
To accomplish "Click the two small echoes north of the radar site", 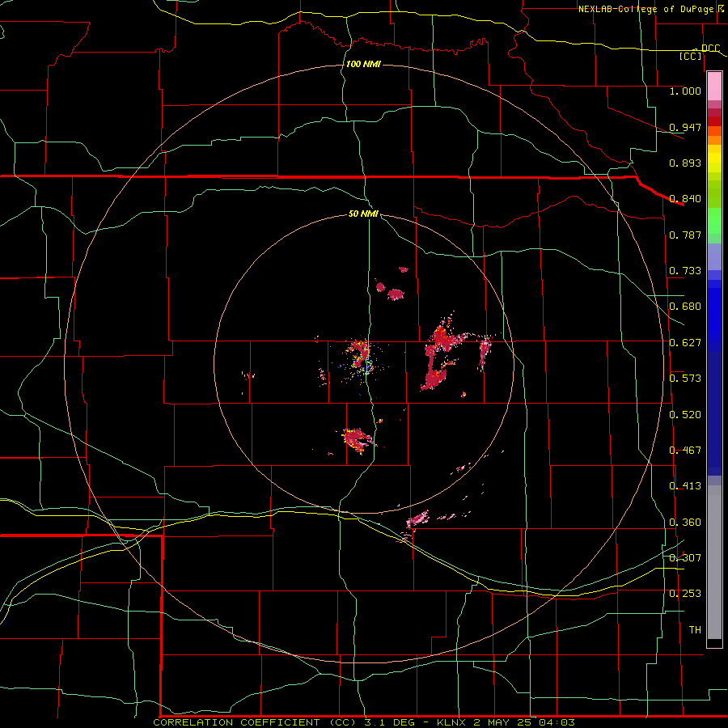I will click(391, 290).
